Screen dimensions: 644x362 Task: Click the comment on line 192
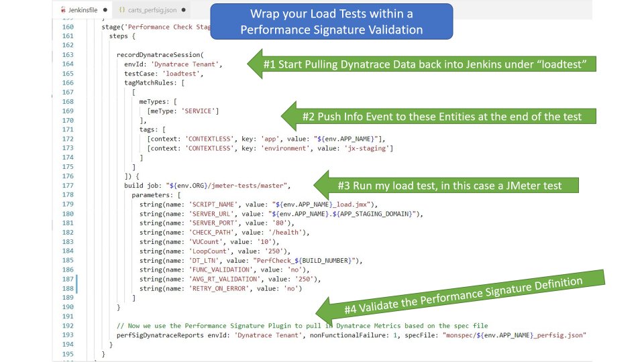pos(303,326)
